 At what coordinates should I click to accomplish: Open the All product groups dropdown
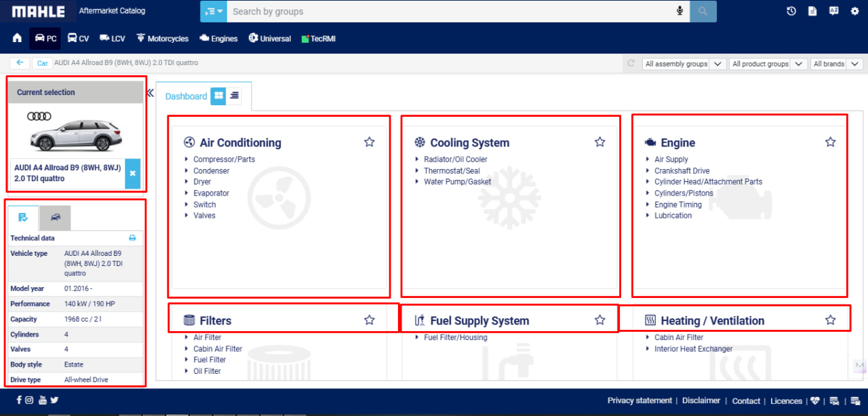tap(768, 64)
